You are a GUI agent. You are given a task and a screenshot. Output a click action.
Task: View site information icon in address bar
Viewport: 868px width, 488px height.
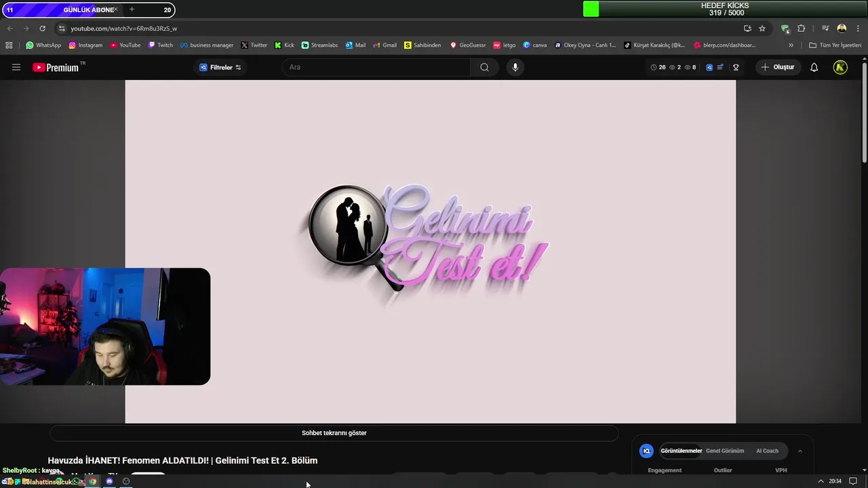pos(62,28)
